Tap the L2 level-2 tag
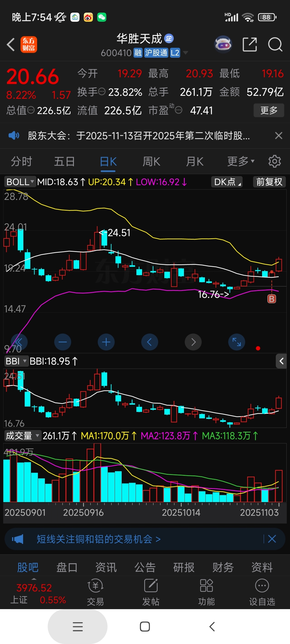290x644 pixels. click(x=175, y=53)
